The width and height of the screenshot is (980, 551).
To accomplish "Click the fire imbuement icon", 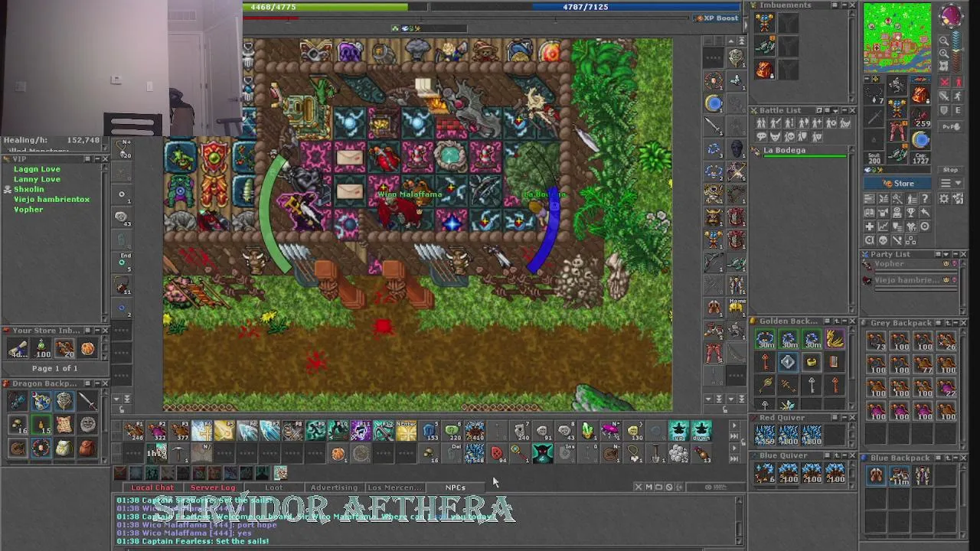I will [764, 70].
